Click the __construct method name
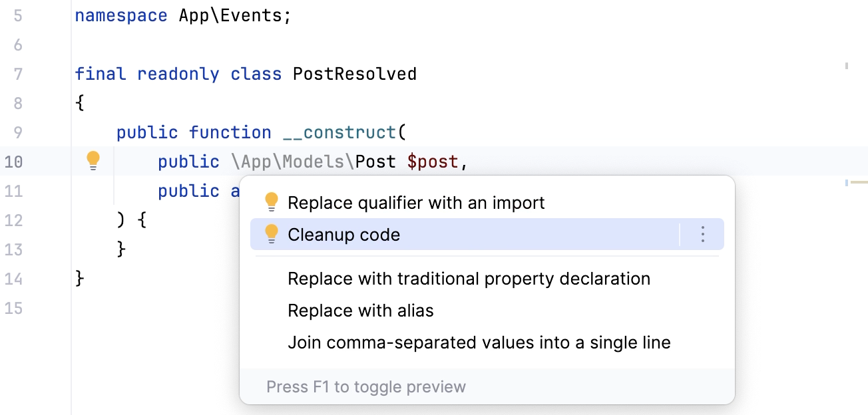 (x=341, y=132)
